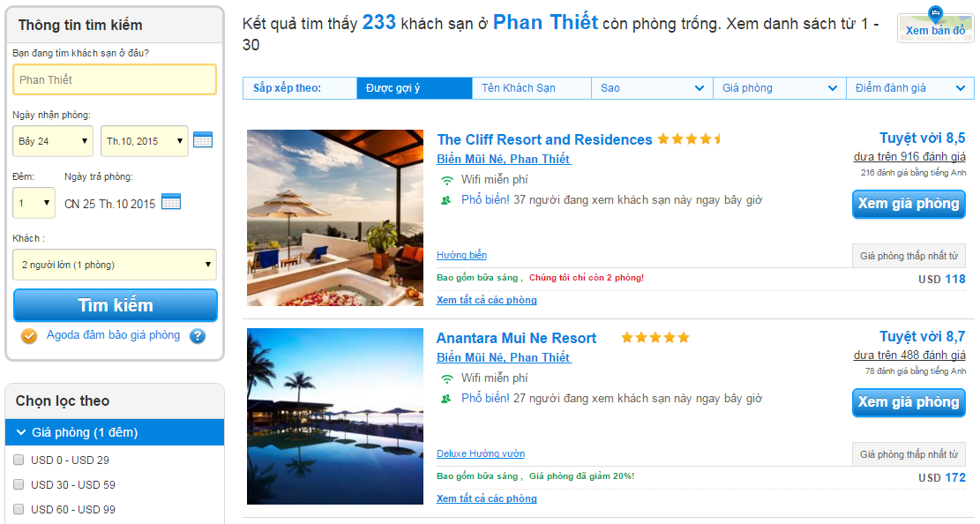Open the check-in date calendar icon

click(203, 139)
